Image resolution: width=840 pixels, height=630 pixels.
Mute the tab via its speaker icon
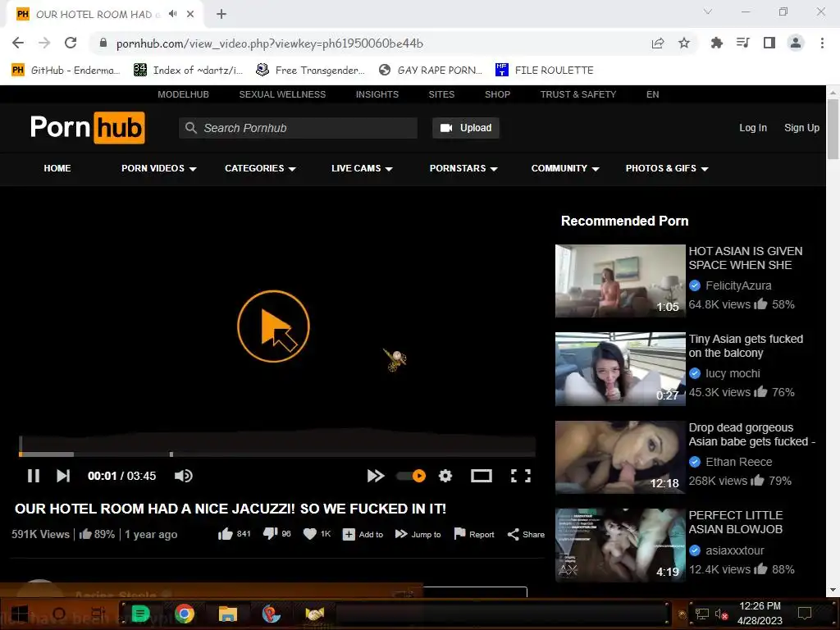[x=172, y=14]
